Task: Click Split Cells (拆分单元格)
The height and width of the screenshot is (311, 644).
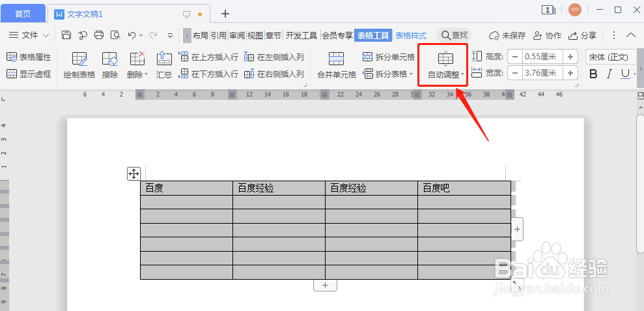Action: click(389, 57)
